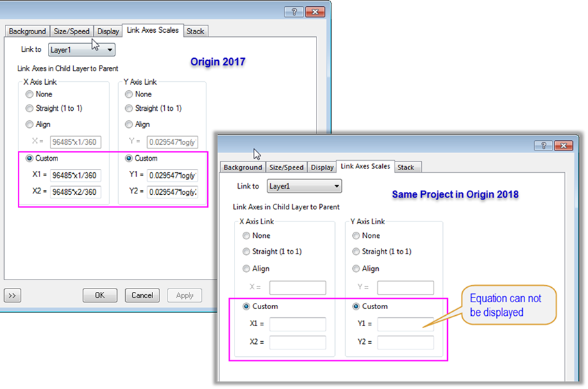The image size is (588, 389).
Task: Select X Axis Straight (1 to 1) in Origin 2018 dialog
Action: [x=246, y=252]
